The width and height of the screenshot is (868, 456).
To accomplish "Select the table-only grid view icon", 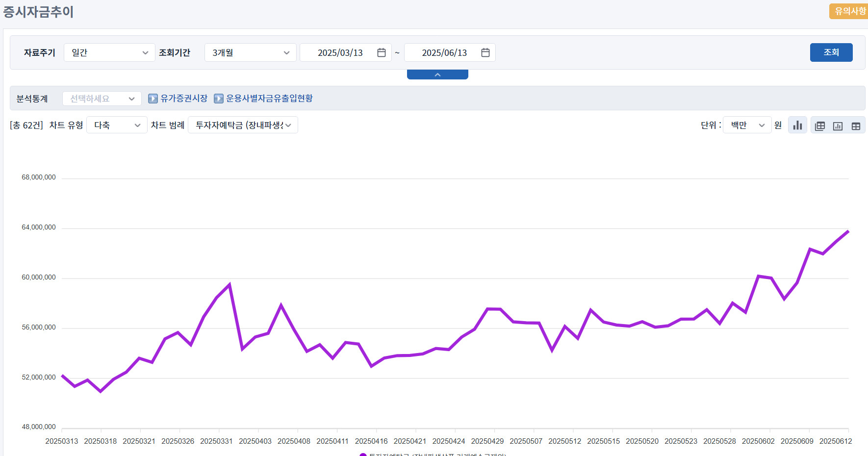I will (856, 126).
